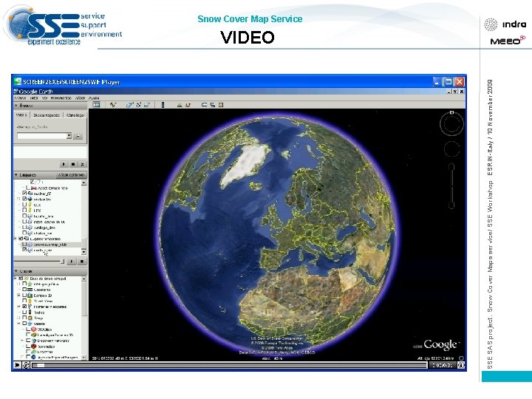
Task: Uncheck the Lugares temporales checkbox
Action: [x=21, y=239]
